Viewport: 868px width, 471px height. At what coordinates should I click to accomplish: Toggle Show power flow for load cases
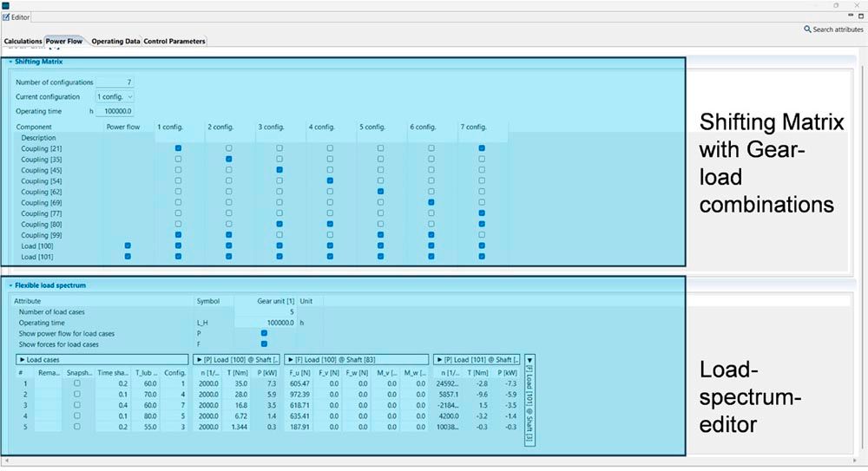(264, 333)
